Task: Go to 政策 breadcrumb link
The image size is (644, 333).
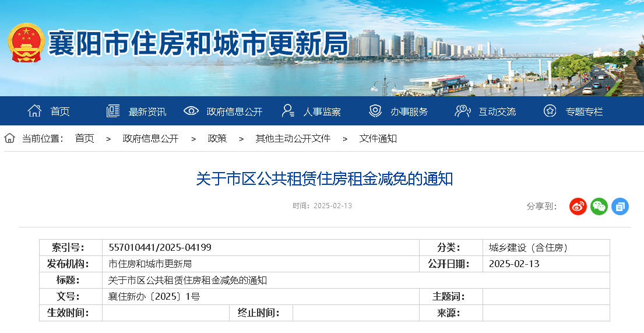Action: tap(217, 139)
